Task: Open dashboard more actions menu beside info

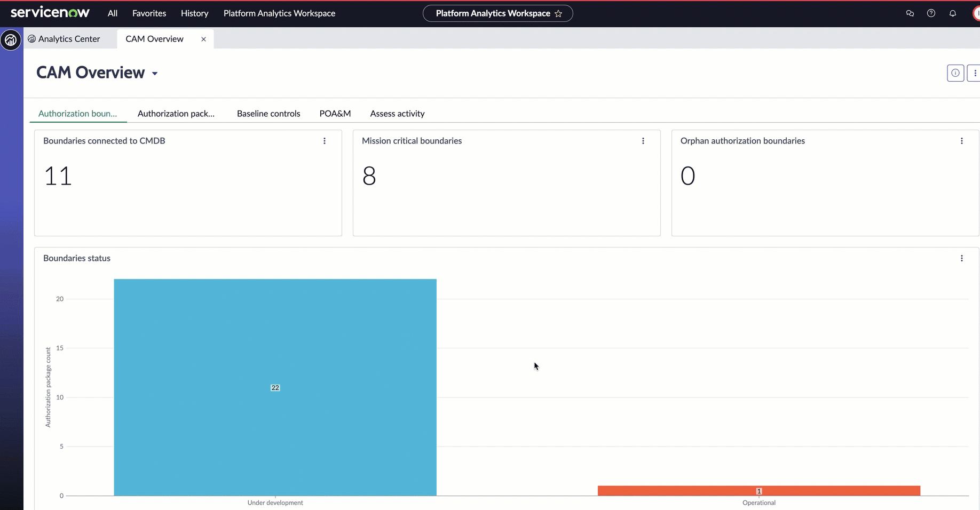Action: 974,73
